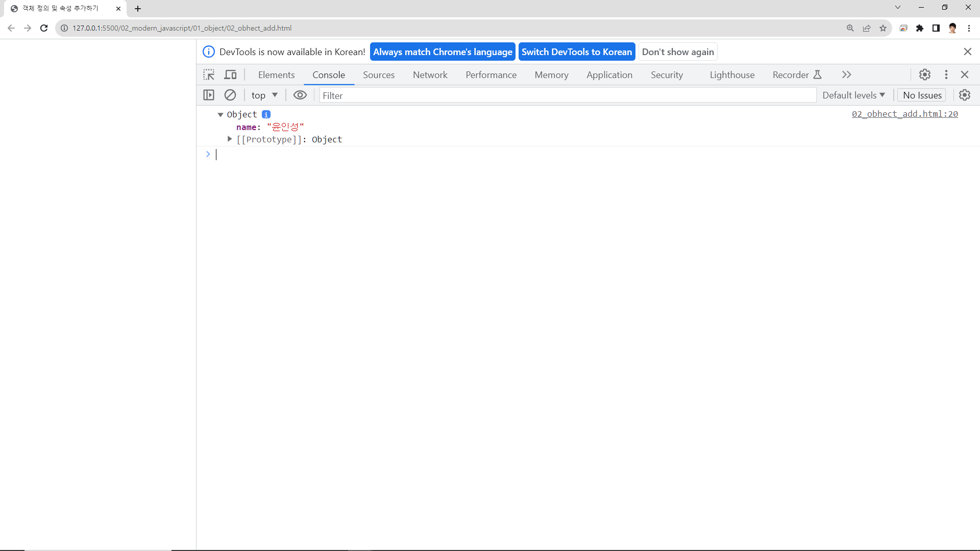This screenshot has height=551, width=980.
Task: Open console settings gear icon
Action: click(x=965, y=95)
